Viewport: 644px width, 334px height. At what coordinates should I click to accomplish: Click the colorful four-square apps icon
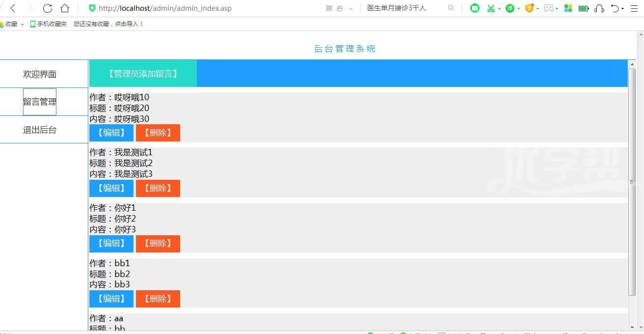point(568,8)
